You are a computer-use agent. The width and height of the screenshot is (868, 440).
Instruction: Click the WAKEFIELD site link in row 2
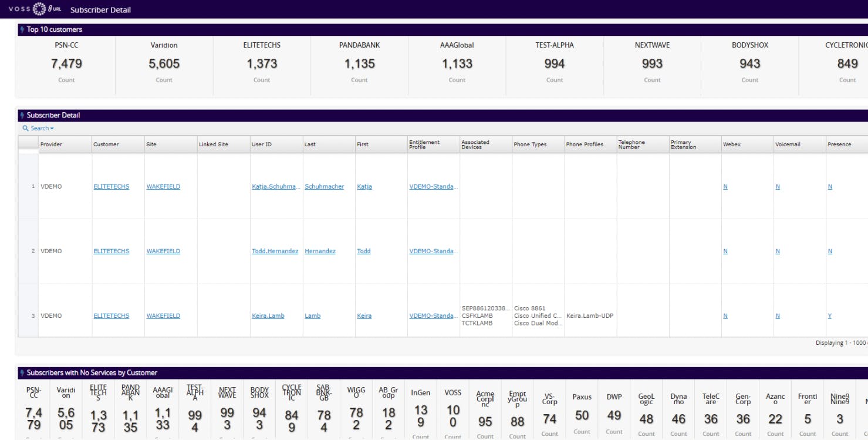point(163,251)
